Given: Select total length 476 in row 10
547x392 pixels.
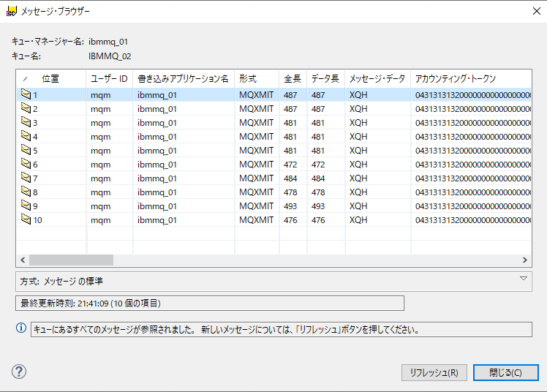Looking at the screenshot, I should pos(290,220).
